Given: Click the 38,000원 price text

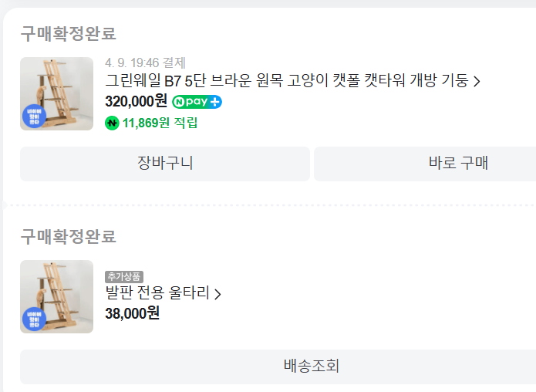Looking at the screenshot, I should (x=132, y=313).
